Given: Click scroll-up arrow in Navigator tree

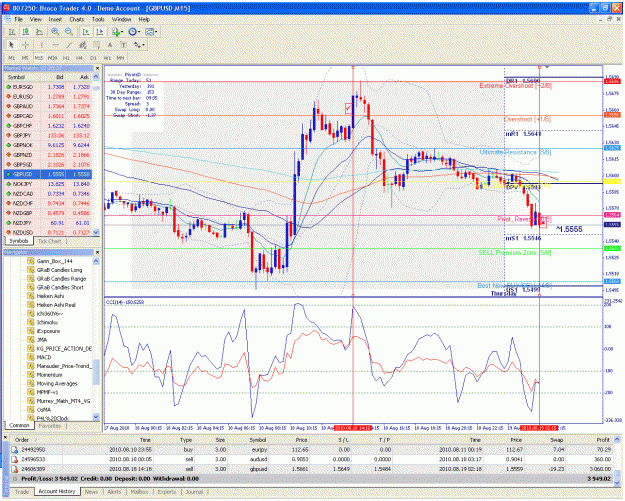Looking at the screenshot, I should coord(96,261).
